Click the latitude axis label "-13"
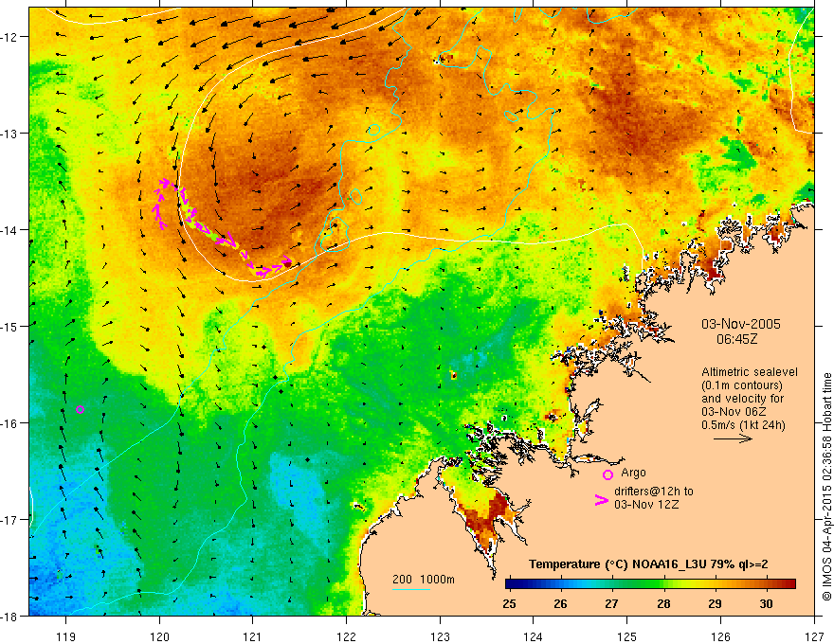Screen dimensions: 834x644 click(9, 134)
